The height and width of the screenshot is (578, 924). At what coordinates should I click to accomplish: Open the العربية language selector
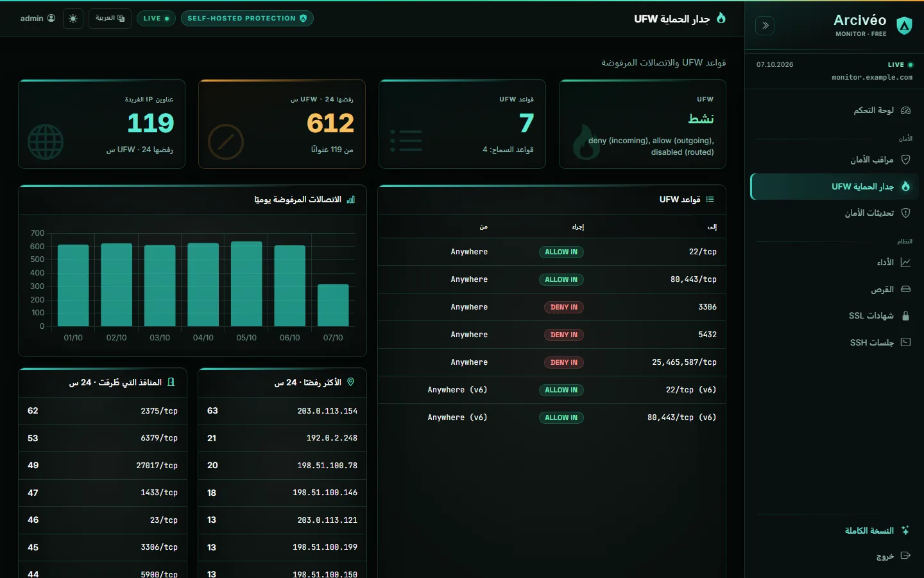click(110, 19)
